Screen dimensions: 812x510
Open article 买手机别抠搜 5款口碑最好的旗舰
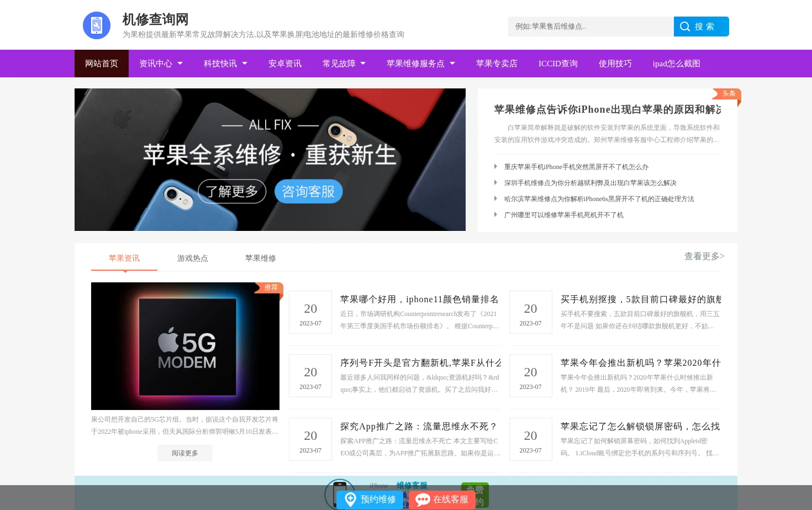[x=641, y=299]
